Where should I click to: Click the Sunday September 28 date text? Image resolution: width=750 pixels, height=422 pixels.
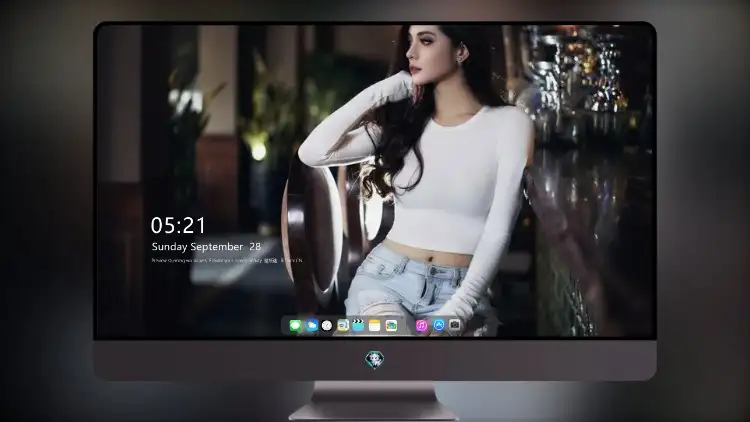[x=206, y=247]
